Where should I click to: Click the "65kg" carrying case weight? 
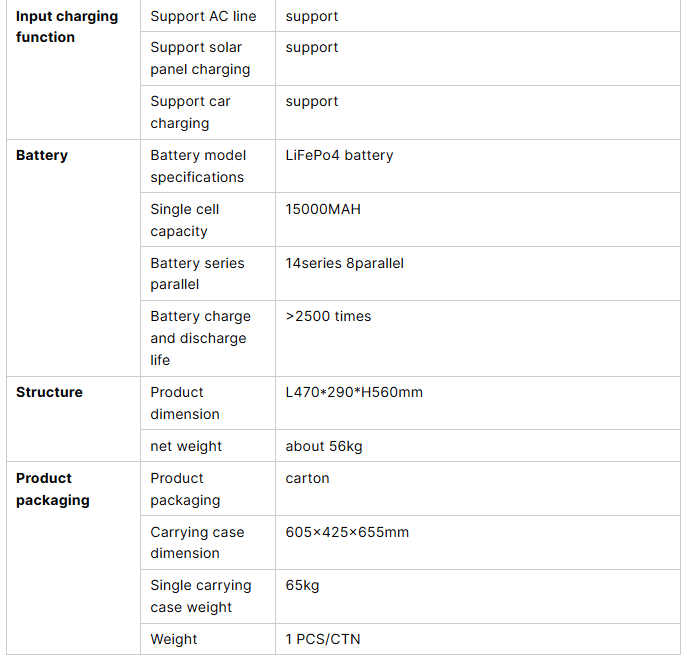pos(302,585)
